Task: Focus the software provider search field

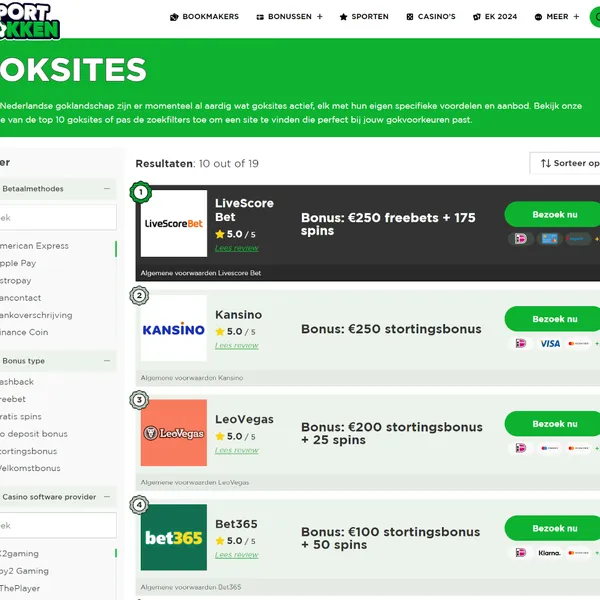Action: point(58,525)
